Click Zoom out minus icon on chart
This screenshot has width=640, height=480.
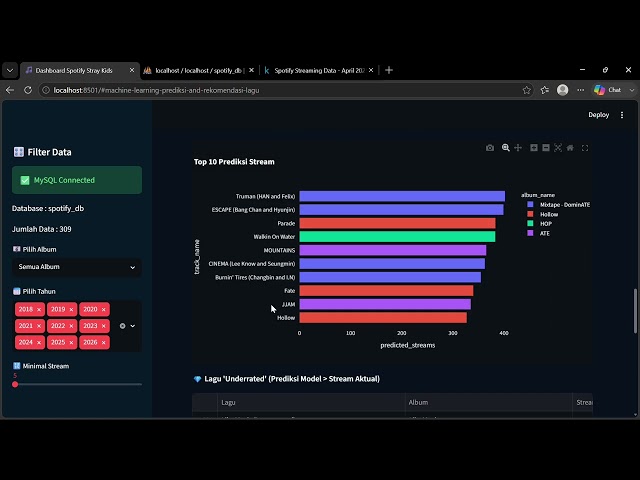click(546, 148)
